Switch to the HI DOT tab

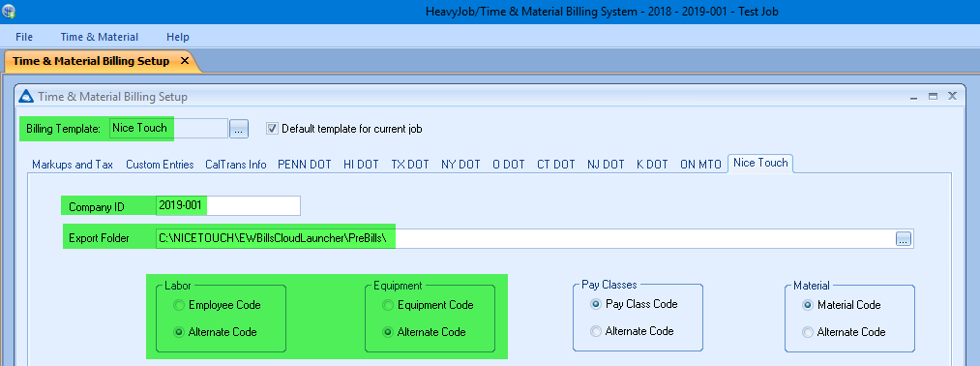(x=361, y=165)
